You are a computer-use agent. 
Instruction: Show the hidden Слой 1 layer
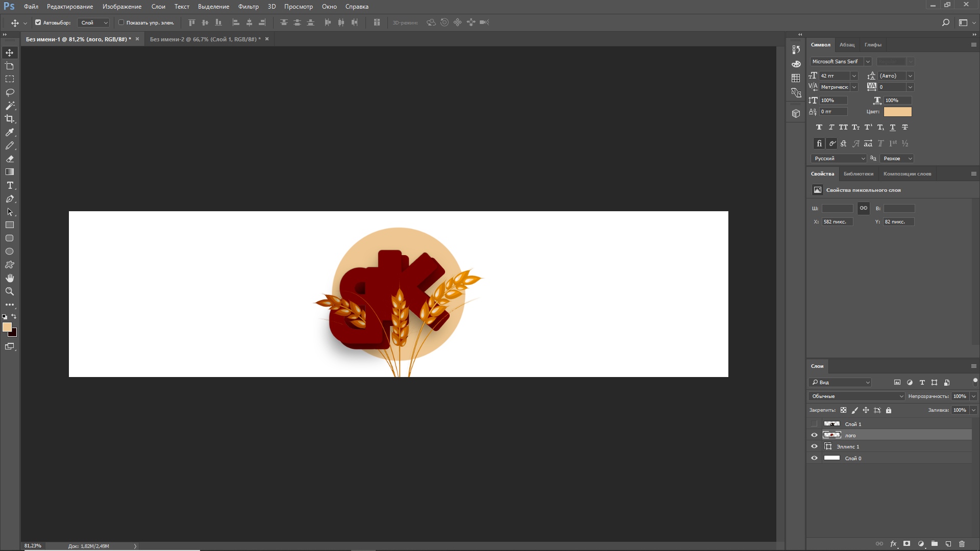(x=814, y=424)
